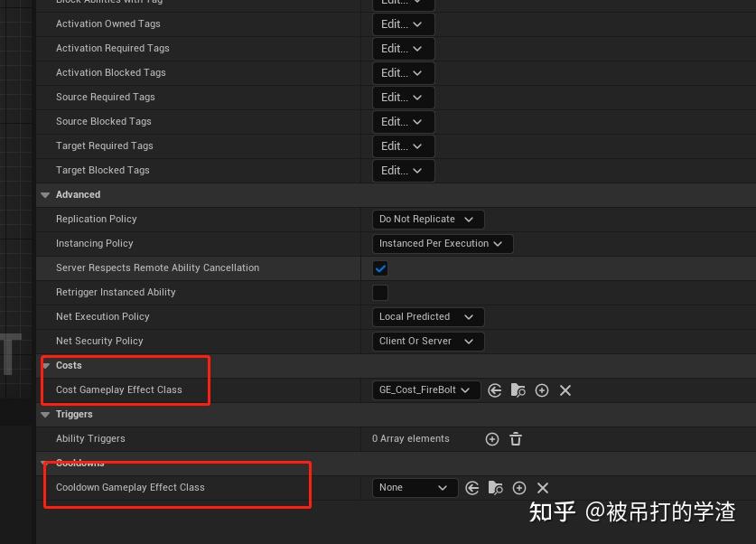This screenshot has height=544, width=756.
Task: Use selected asset for Cost Gameplay Effect Class
Action: (x=493, y=389)
